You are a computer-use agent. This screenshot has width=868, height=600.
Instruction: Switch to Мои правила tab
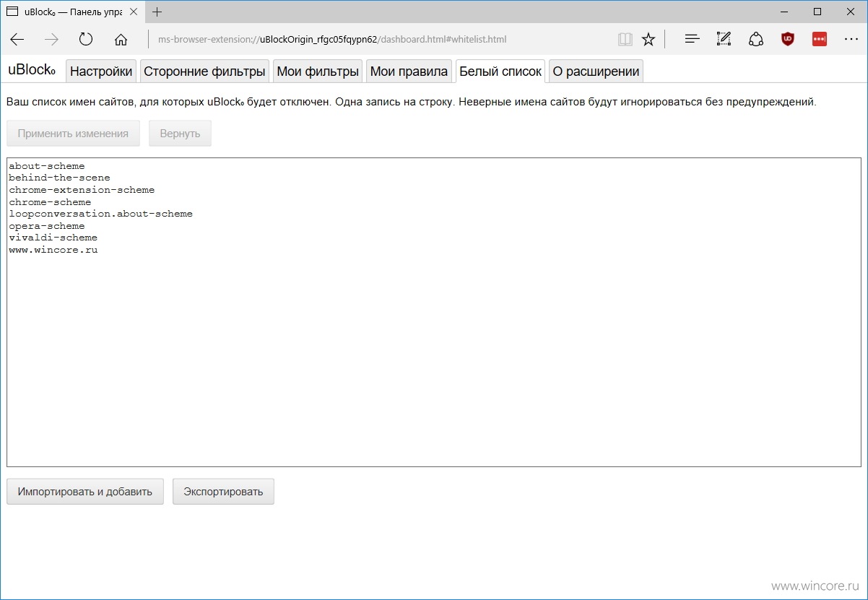409,71
